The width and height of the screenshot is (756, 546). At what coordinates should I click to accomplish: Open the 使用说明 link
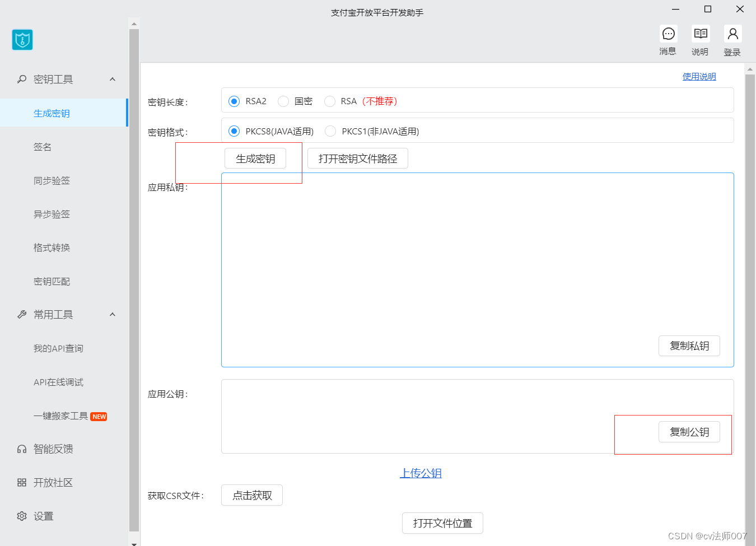(x=699, y=77)
